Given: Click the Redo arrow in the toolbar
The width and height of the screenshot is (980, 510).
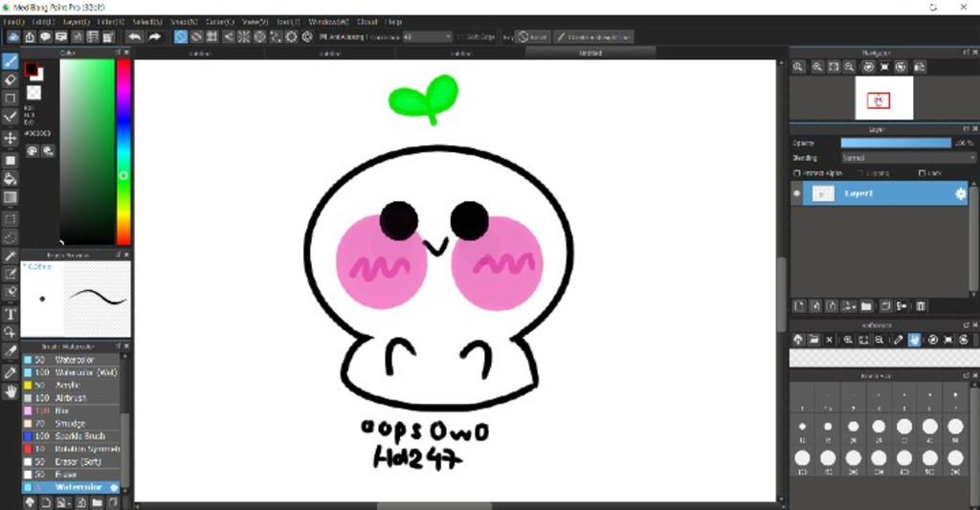Looking at the screenshot, I should coord(154,37).
